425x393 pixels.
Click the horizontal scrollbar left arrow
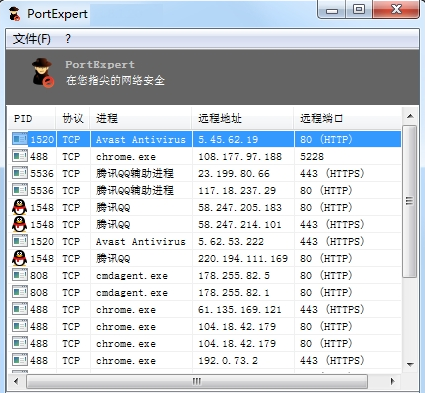[x=16, y=381]
